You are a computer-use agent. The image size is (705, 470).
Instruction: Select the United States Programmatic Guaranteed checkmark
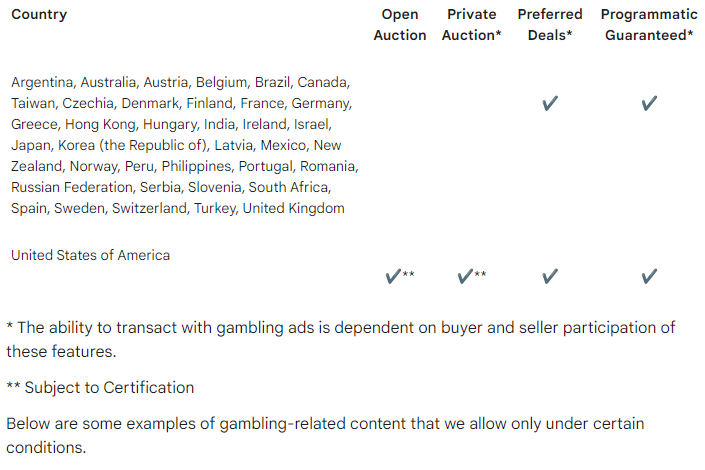649,277
